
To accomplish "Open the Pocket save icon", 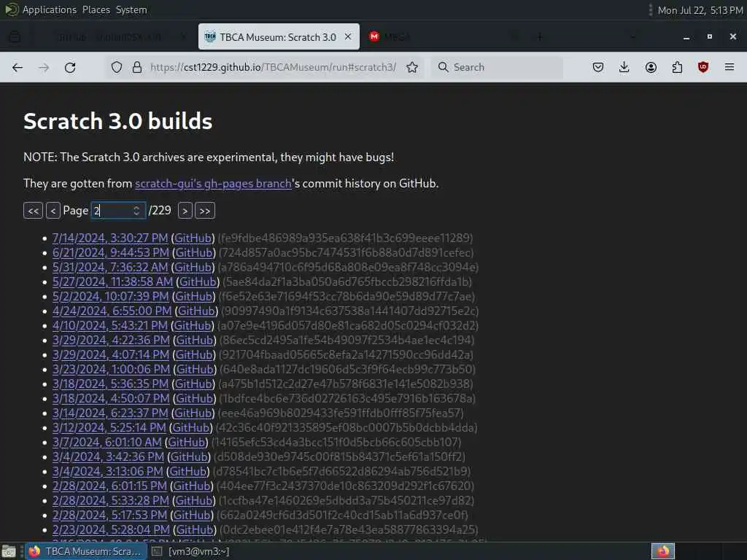I will pyautogui.click(x=598, y=67).
